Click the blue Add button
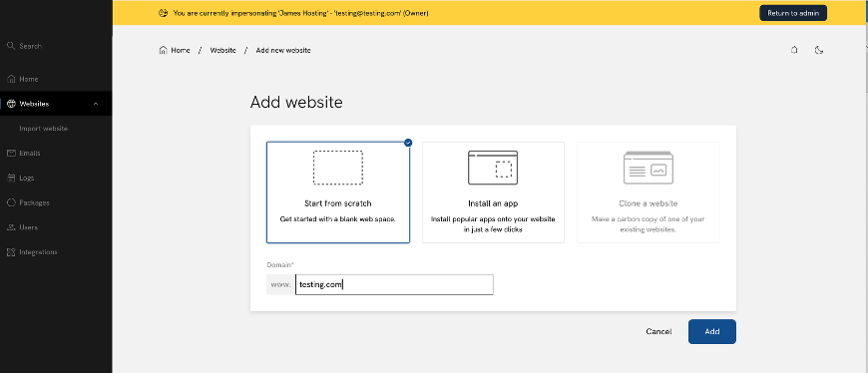The height and width of the screenshot is (373, 868). 712,331
